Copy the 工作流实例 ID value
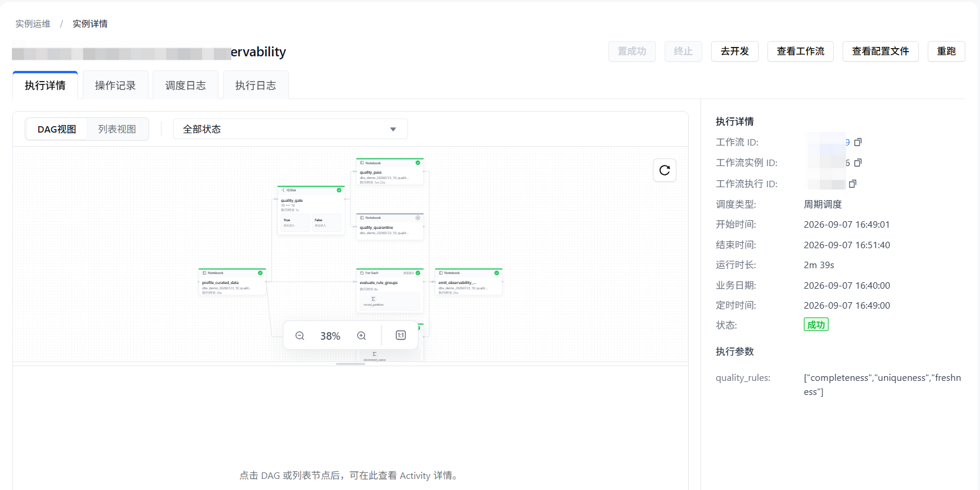The width and height of the screenshot is (980, 490). (x=858, y=163)
